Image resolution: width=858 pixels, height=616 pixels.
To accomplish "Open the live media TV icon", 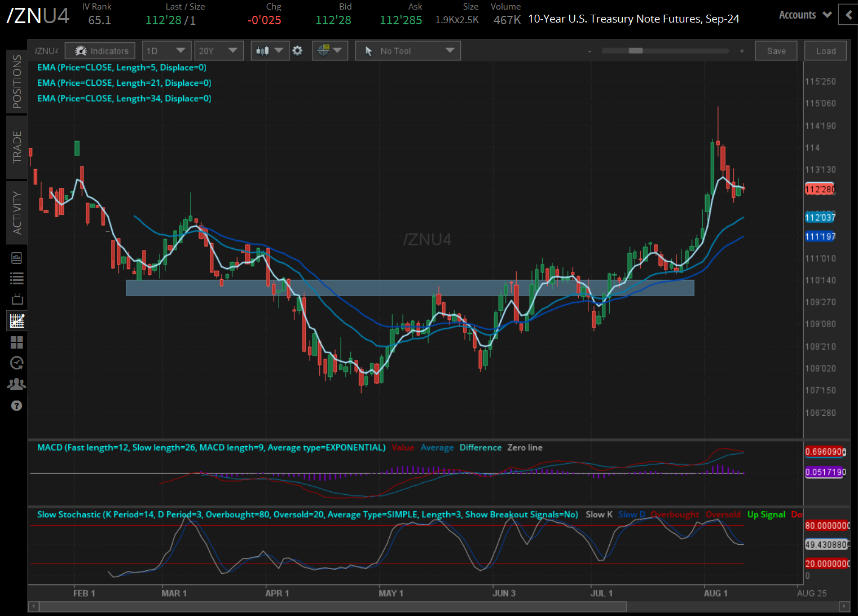I will [16, 298].
